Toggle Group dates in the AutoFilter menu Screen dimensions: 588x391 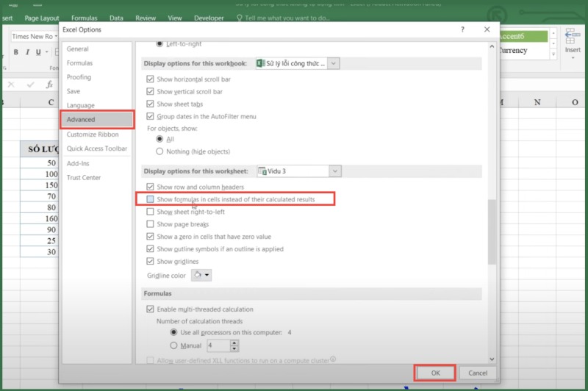pyautogui.click(x=150, y=116)
